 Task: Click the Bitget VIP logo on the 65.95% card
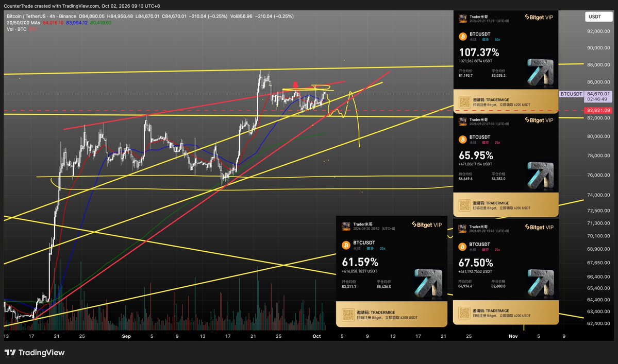539,120
